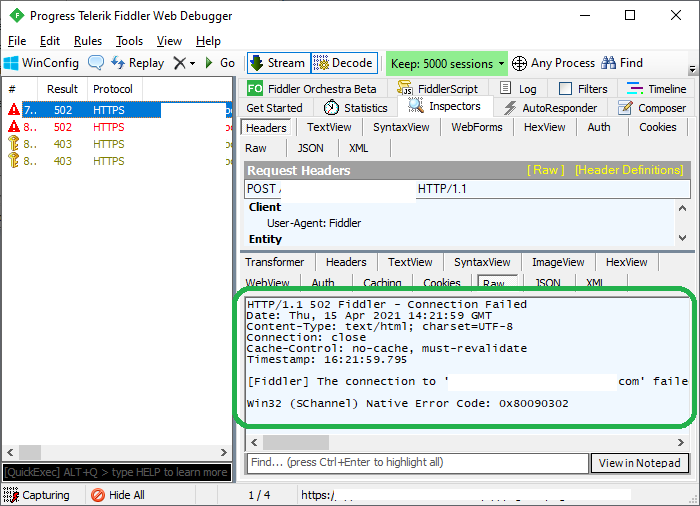
Task: Click the [Raw] link in Request Headers
Action: coord(545,170)
